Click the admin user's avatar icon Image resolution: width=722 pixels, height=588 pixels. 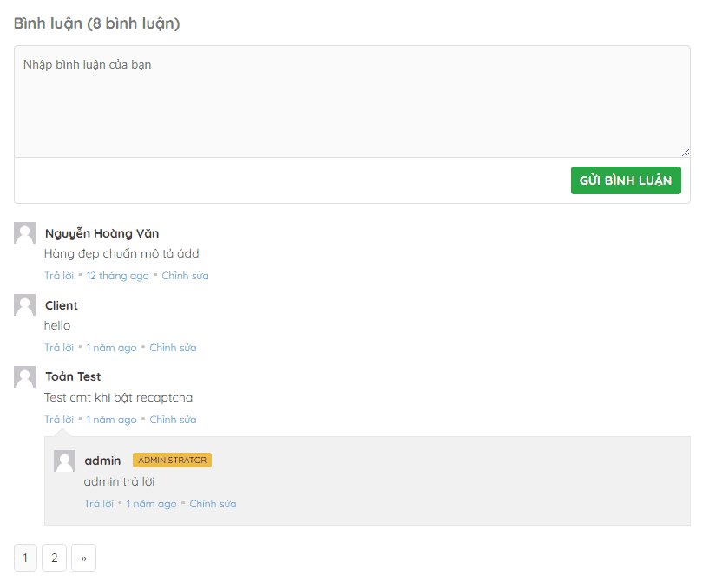coord(64,461)
